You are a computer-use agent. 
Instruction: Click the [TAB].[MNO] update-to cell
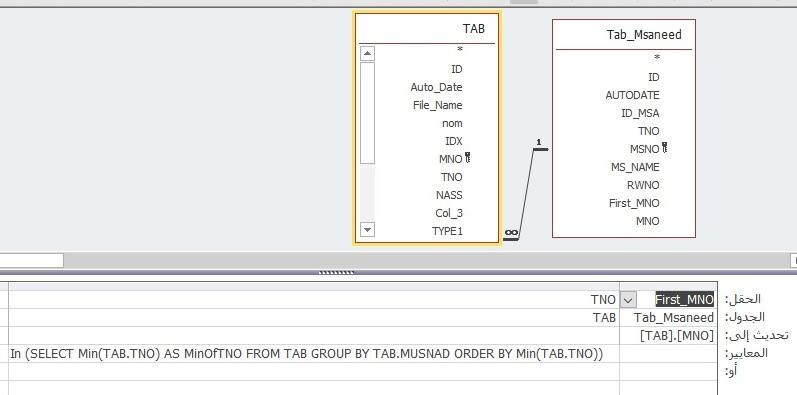(x=668, y=336)
